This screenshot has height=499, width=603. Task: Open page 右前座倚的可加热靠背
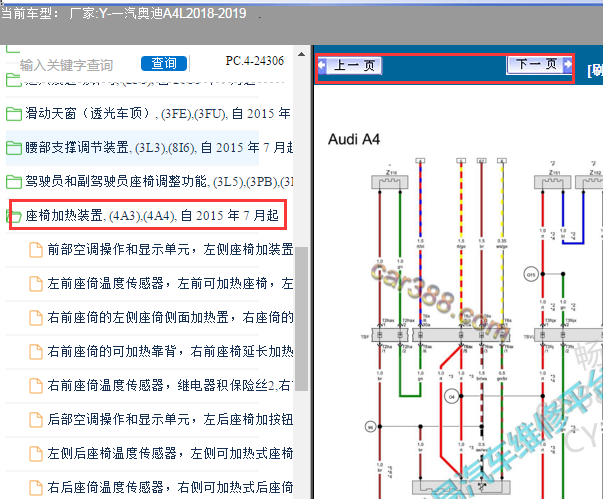[170, 351]
